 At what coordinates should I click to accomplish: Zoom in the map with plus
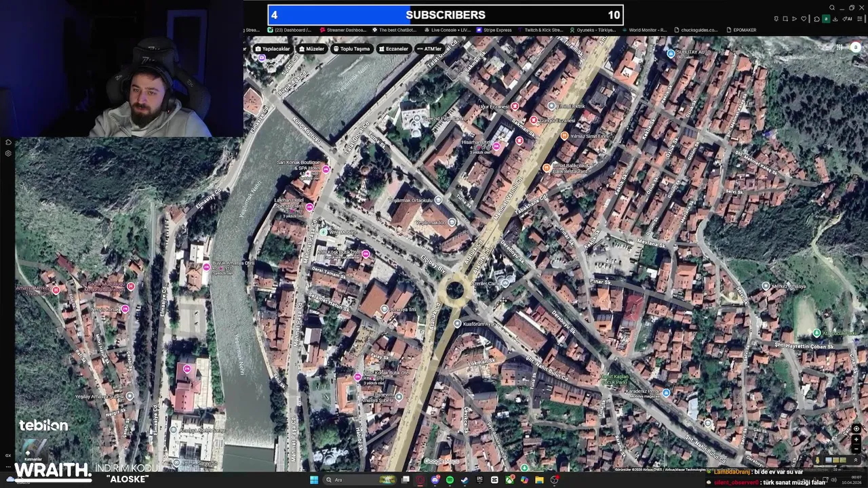(x=856, y=439)
